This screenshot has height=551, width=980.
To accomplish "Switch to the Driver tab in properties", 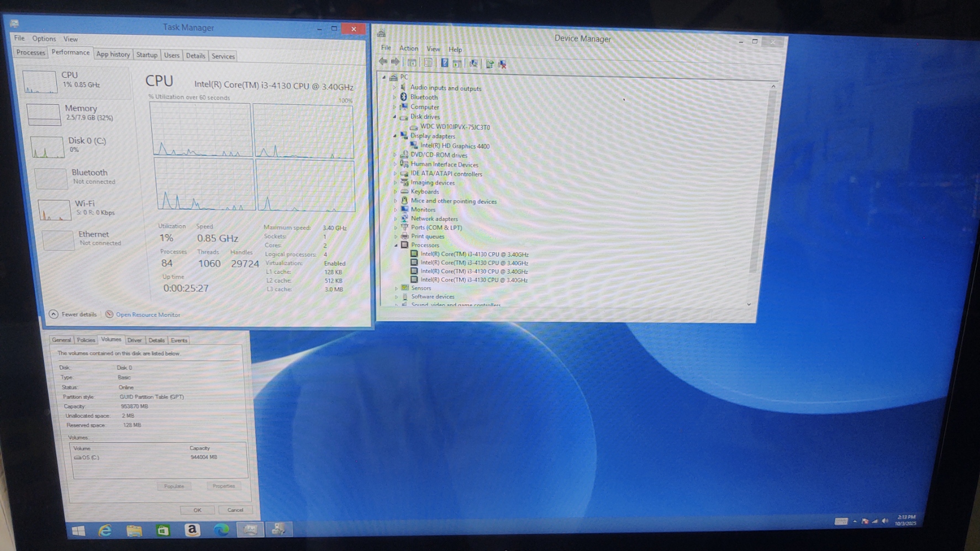I will click(134, 340).
